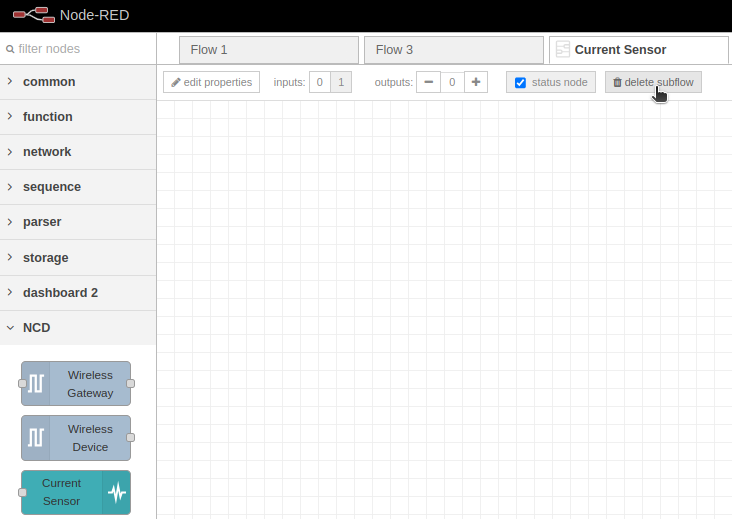Click the outputs: label
Viewport: 732px width, 519px height.
(394, 83)
